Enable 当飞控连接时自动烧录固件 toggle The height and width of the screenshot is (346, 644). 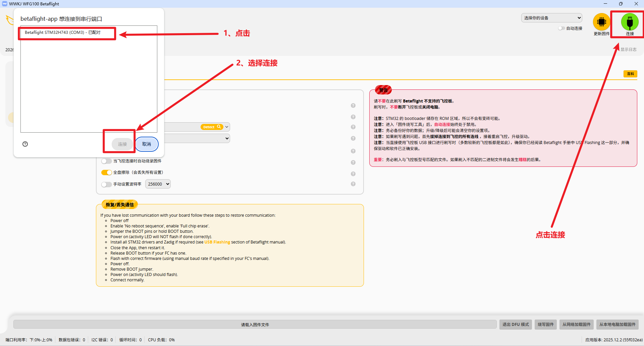106,161
